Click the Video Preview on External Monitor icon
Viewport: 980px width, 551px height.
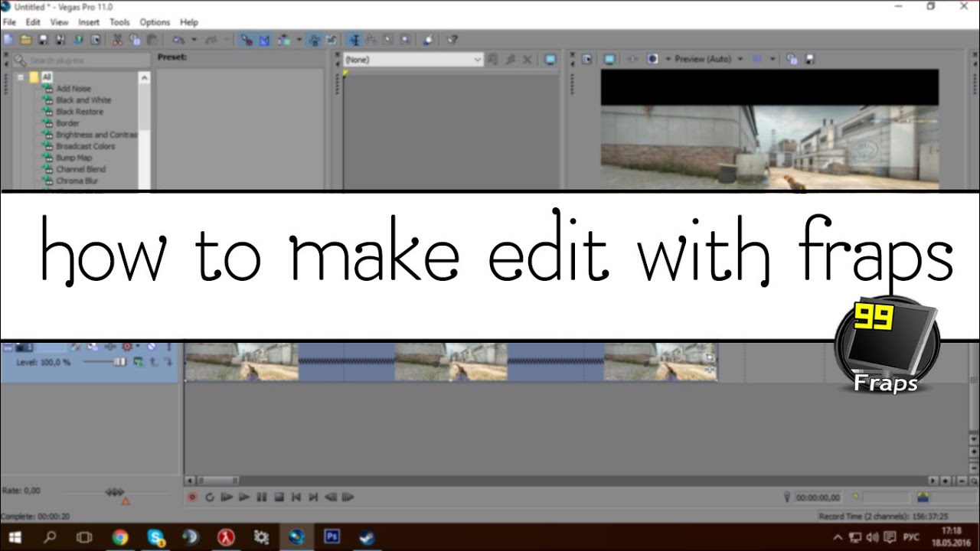609,59
